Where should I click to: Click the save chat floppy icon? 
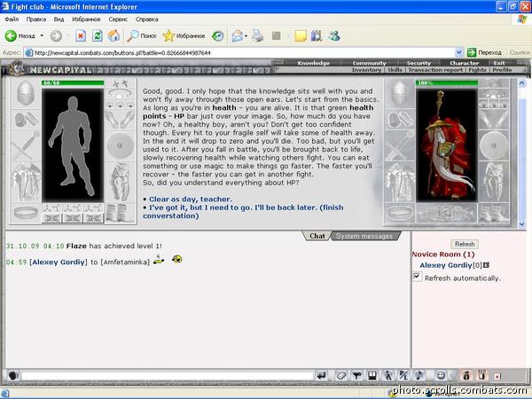[x=372, y=375]
